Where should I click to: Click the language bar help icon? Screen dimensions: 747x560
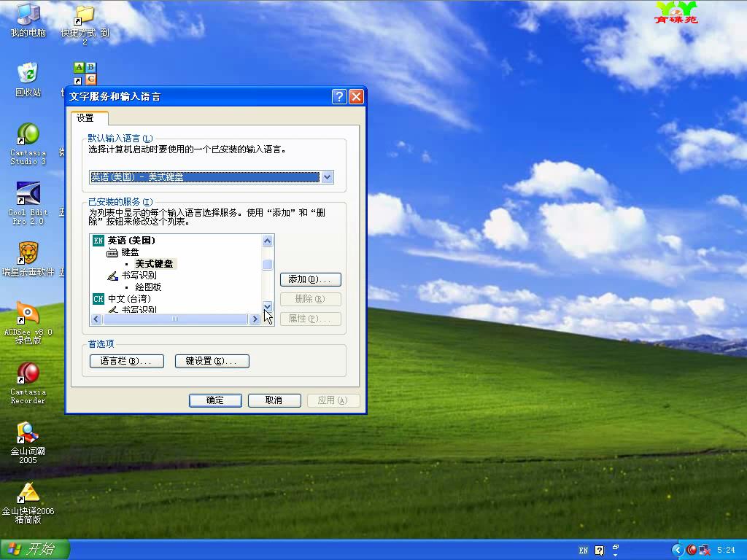pyautogui.click(x=600, y=551)
